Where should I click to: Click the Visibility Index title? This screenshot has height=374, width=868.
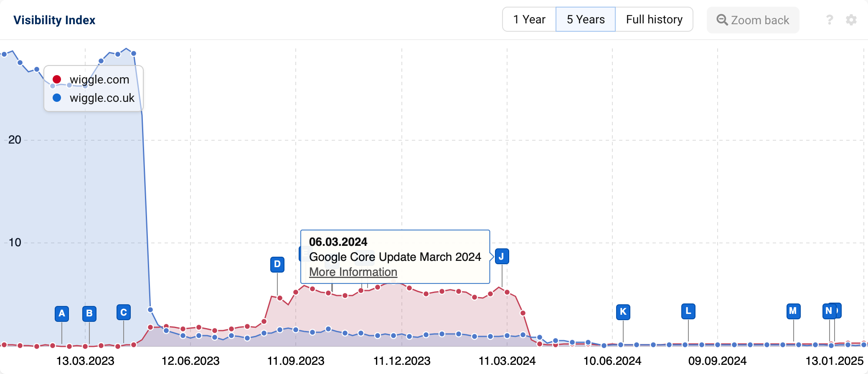(x=54, y=20)
